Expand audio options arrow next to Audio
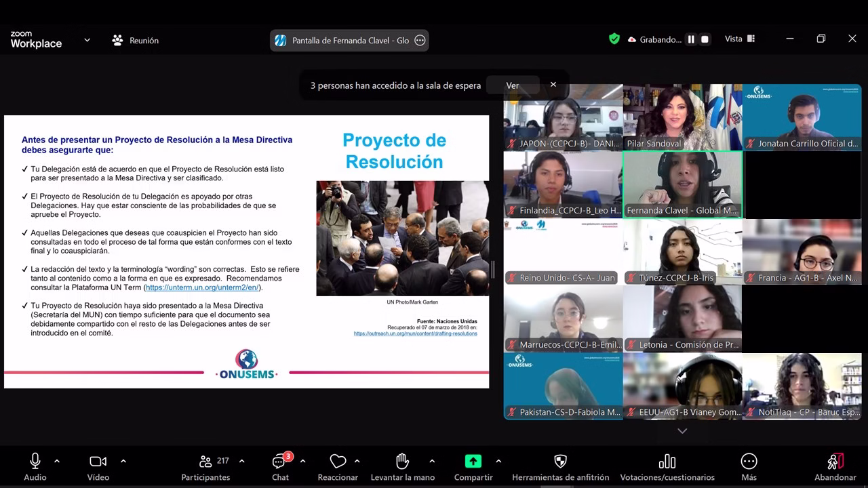Image resolution: width=868 pixels, height=488 pixels. [57, 461]
